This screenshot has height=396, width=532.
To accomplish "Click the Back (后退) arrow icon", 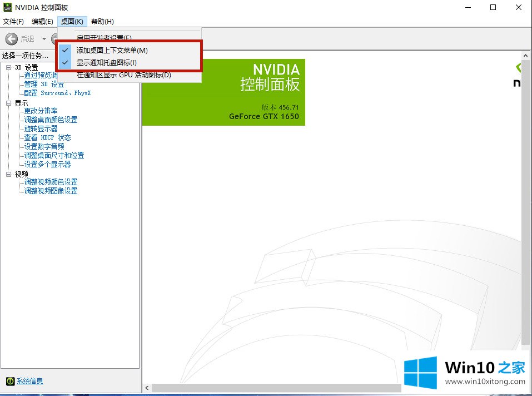I will pos(12,39).
